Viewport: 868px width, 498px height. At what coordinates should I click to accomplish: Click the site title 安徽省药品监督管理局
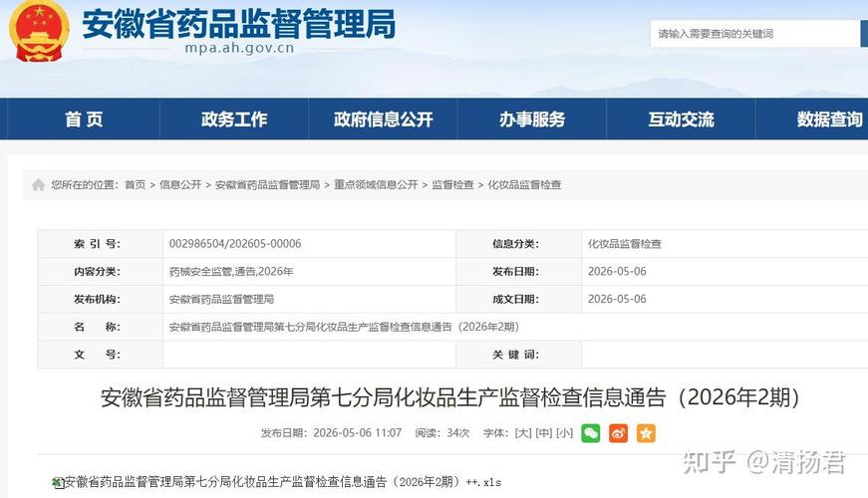[239, 24]
